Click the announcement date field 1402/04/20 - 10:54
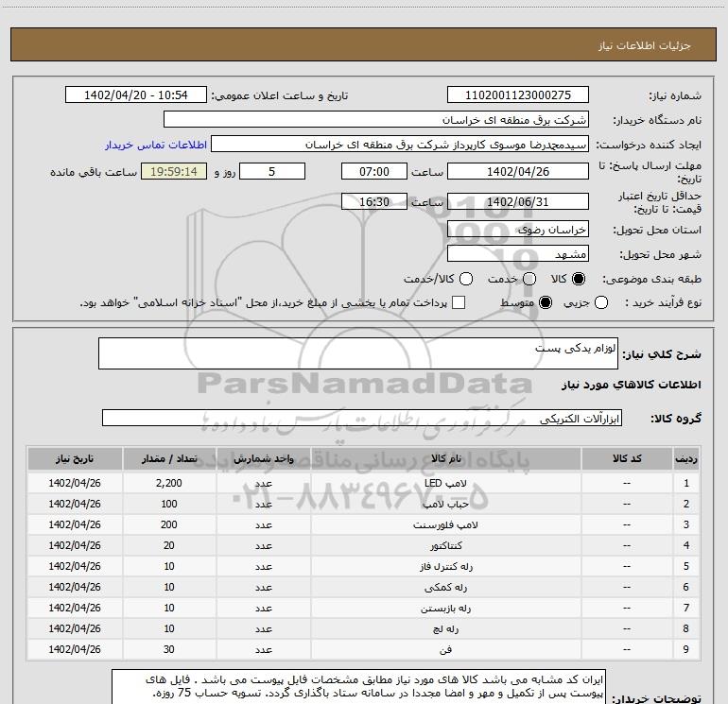Viewport: 728px width, 704px height. point(135,94)
